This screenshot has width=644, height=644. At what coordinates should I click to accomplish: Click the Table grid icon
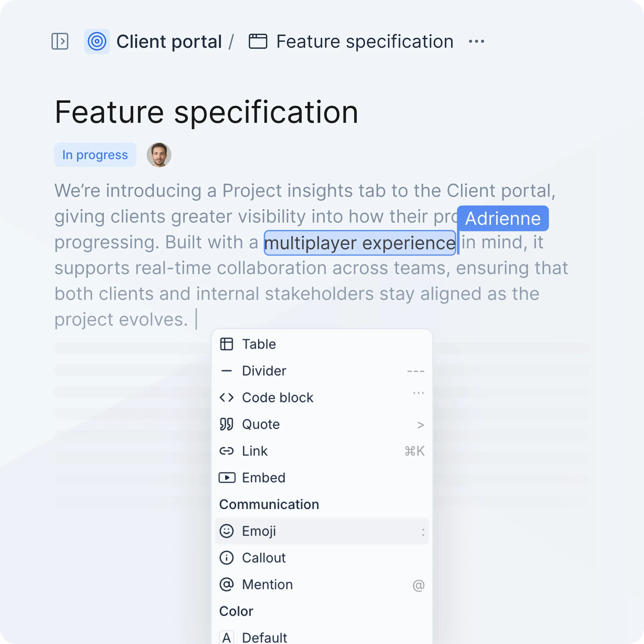click(x=227, y=344)
